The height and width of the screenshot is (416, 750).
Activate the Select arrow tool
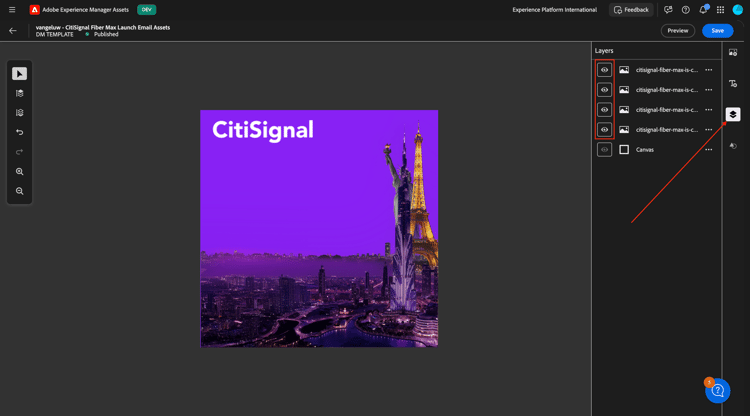(x=20, y=74)
